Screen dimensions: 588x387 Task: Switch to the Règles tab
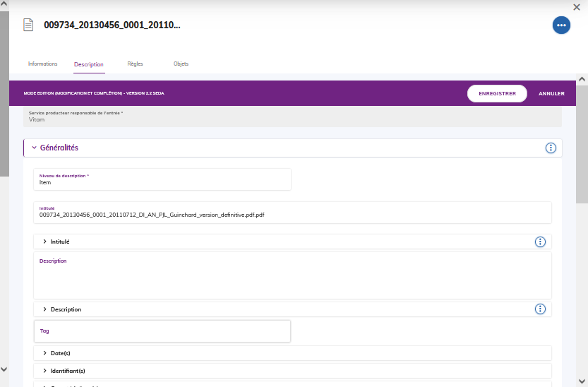135,64
